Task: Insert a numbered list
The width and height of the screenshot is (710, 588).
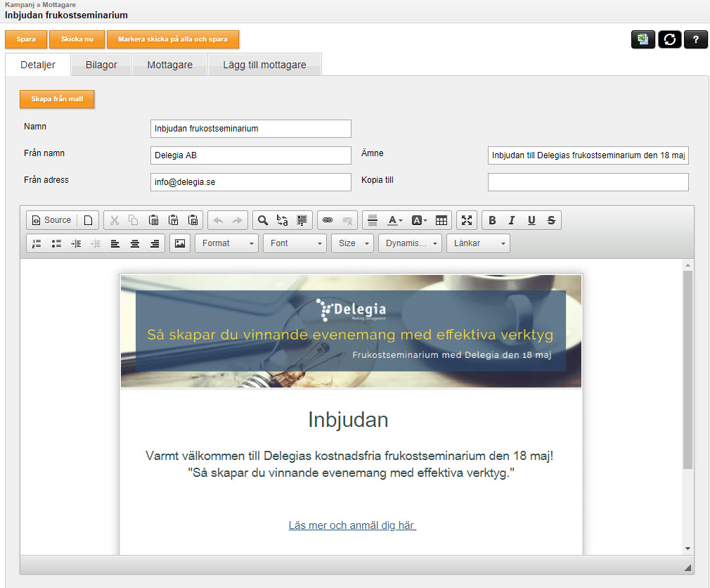Action: 37,243
